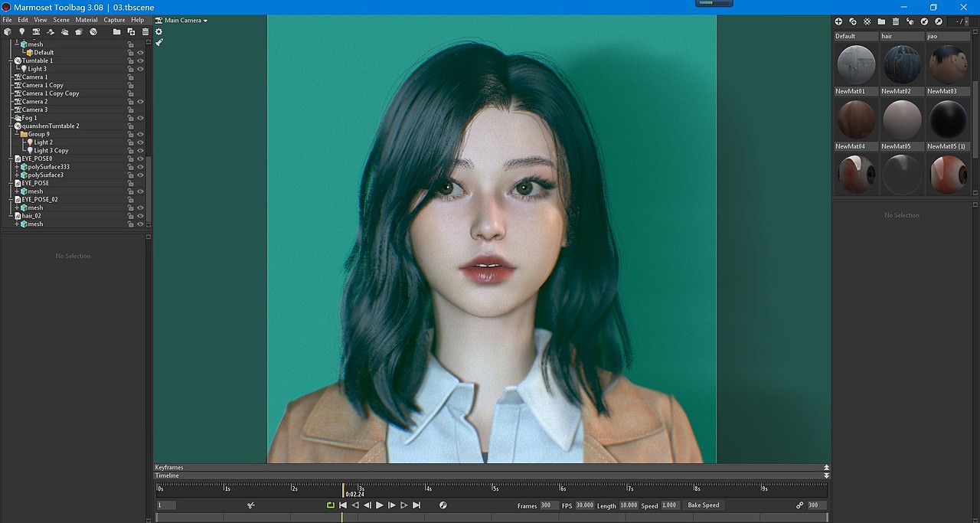Toggle lock on hair_02
Viewport: 980px width, 523px height.
130,216
